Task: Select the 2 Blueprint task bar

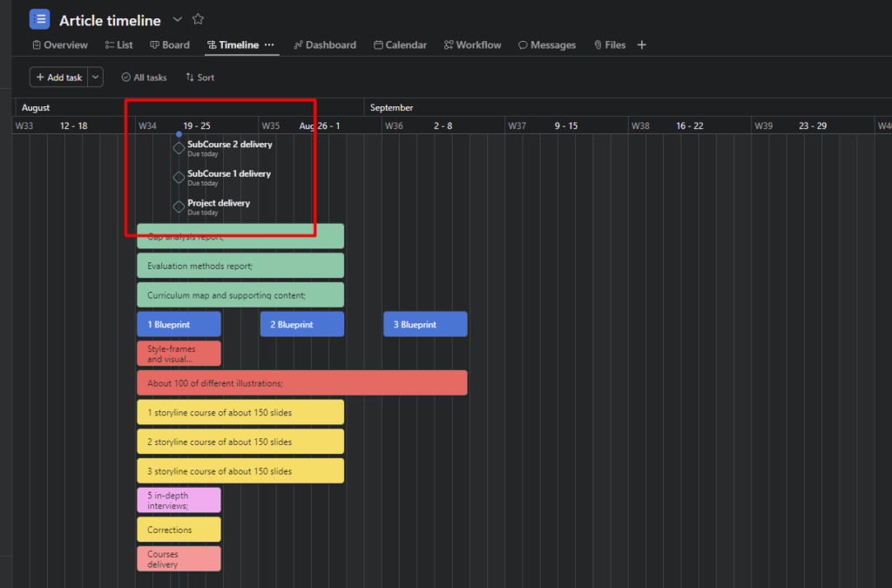Action: coord(302,324)
